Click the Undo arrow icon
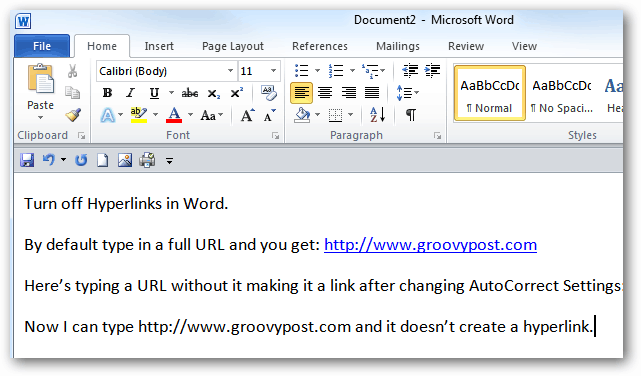The image size is (641, 376). coord(49,159)
